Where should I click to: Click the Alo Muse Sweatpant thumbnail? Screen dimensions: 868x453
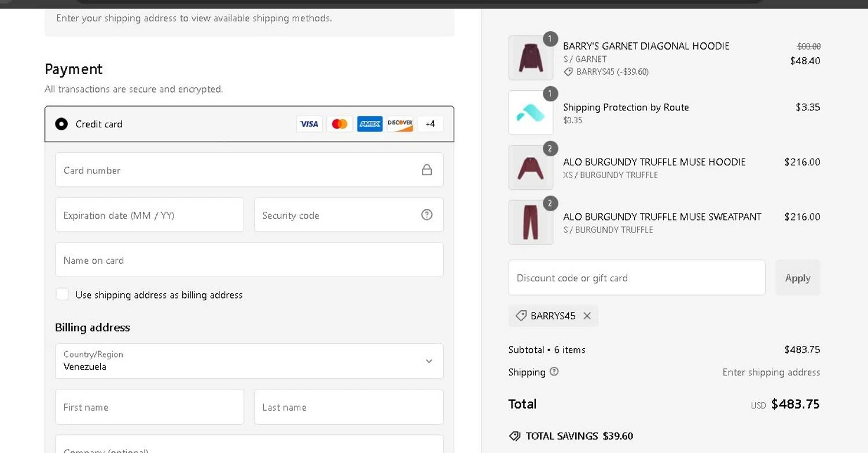point(531,222)
